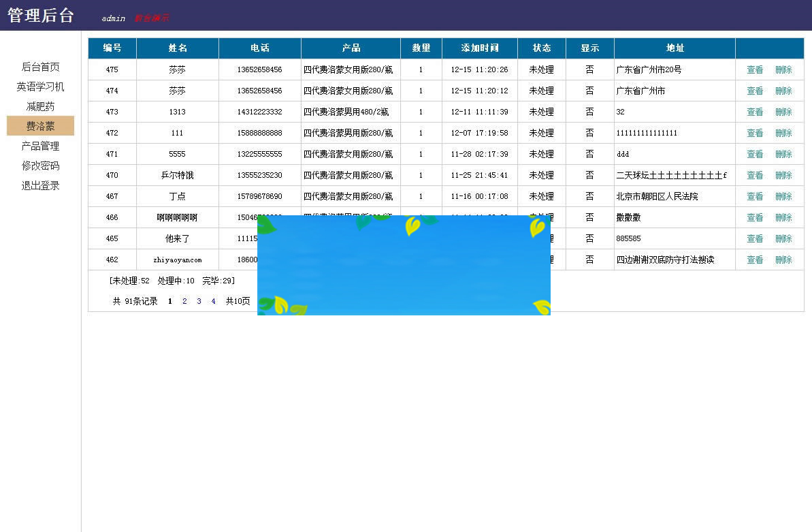Open the 后台首页 sidebar item
Viewport: 812px width, 532px height.
pos(39,66)
